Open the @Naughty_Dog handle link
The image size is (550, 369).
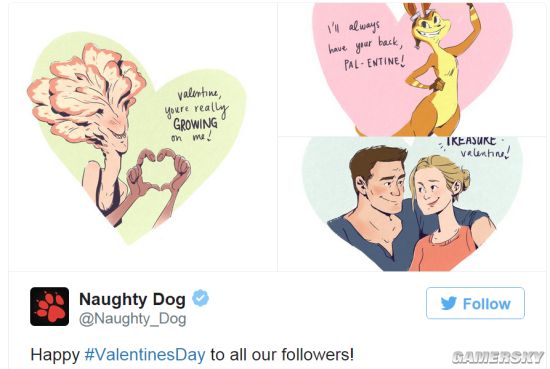point(133,319)
